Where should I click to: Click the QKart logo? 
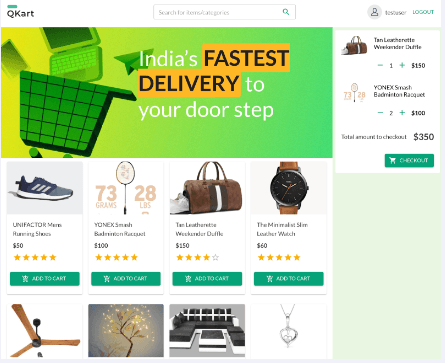21,12
